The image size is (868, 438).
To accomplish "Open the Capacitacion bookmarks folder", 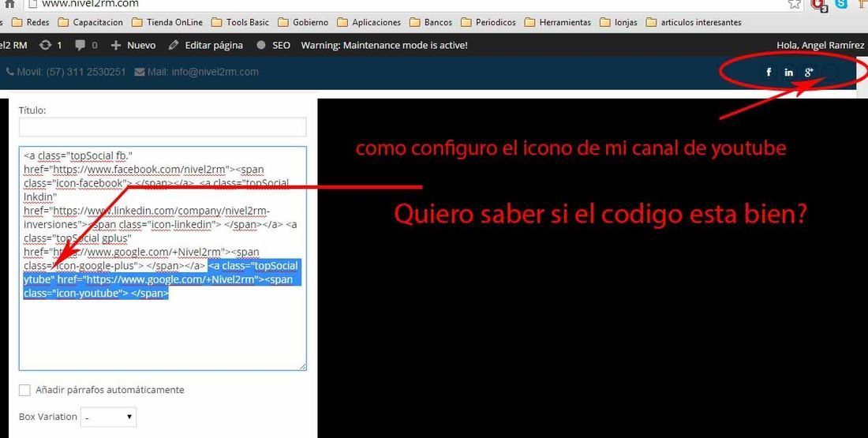I will tap(91, 23).
